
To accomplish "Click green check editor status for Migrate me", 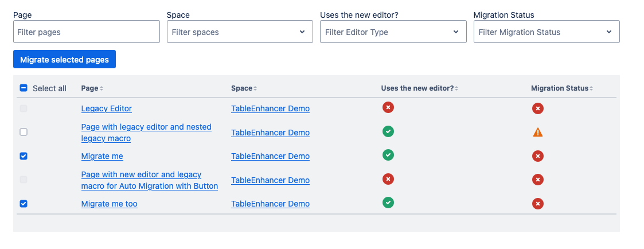I will click(388, 155).
